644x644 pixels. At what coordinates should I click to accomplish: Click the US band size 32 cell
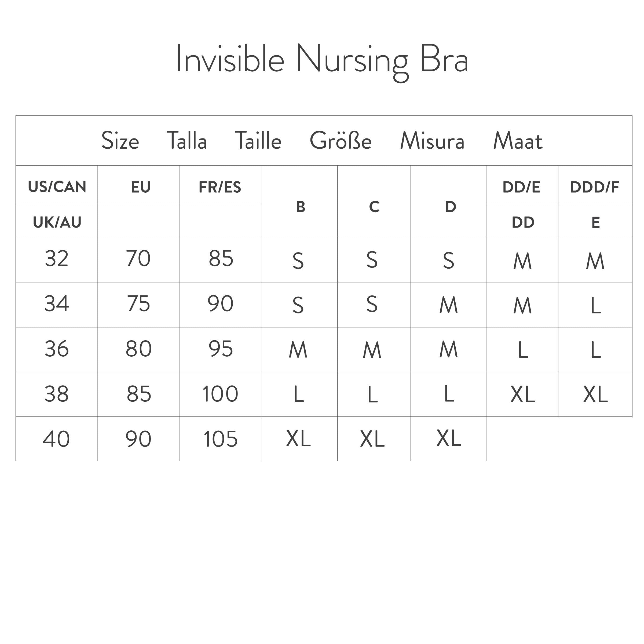click(57, 259)
